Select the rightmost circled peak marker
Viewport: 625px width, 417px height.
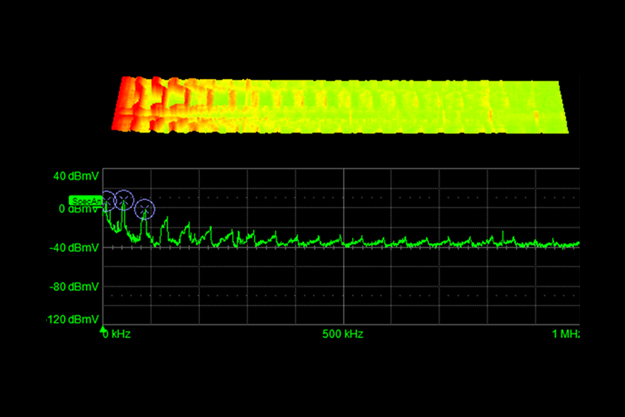point(145,209)
